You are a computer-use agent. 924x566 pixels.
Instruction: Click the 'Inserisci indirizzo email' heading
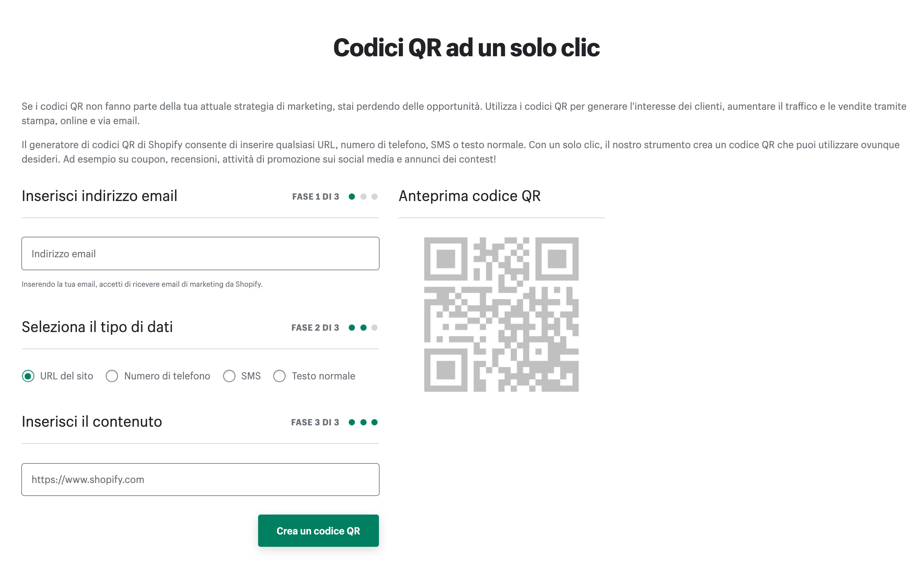[100, 195]
